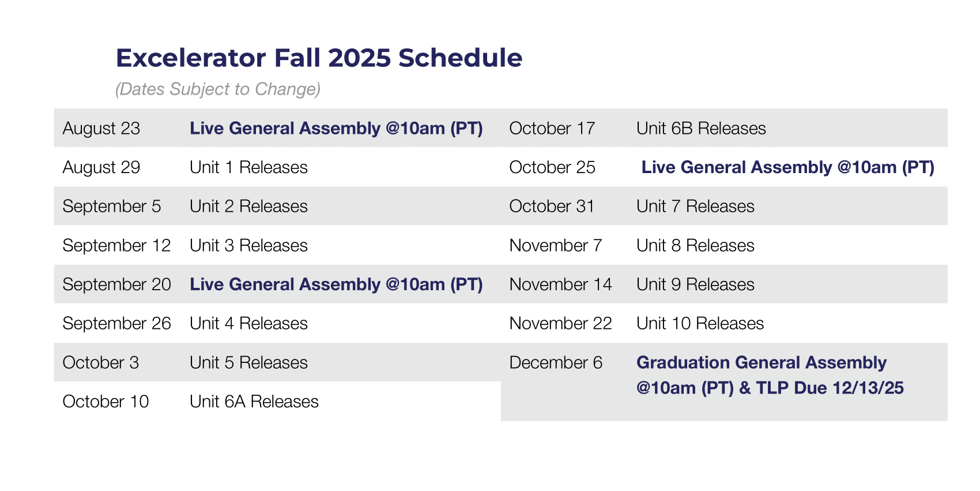This screenshot has width=980, height=491.
Task: Click Graduation General Assembly text
Action: click(761, 362)
